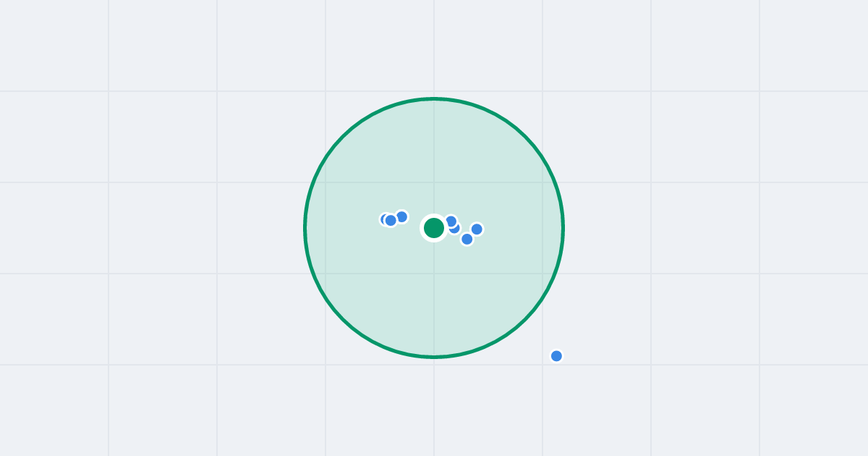The image size is (868, 456).
Task: Select blue dot partly hidden beside green marker
Action: click(x=455, y=229)
